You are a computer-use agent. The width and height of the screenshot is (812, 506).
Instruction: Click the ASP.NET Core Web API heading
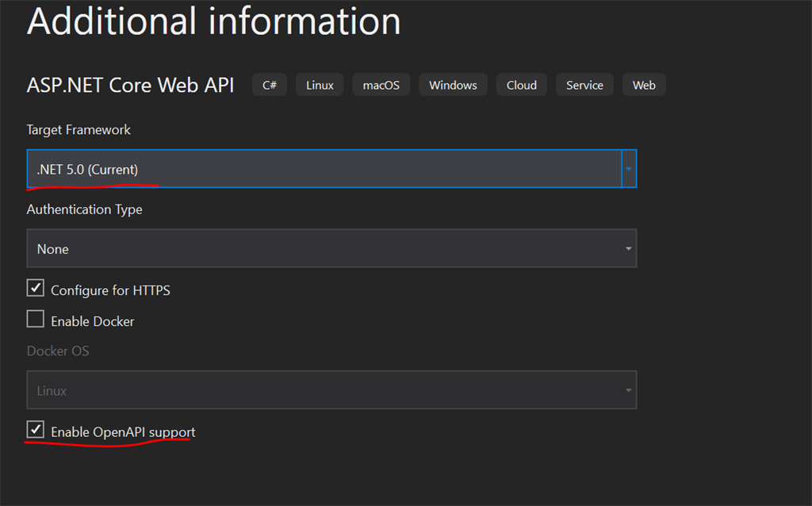[x=130, y=85]
